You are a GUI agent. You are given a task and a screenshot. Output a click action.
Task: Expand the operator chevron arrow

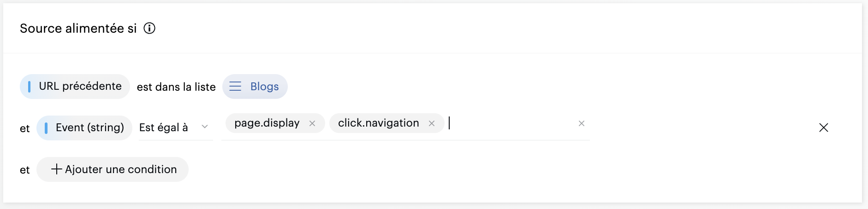tap(205, 127)
